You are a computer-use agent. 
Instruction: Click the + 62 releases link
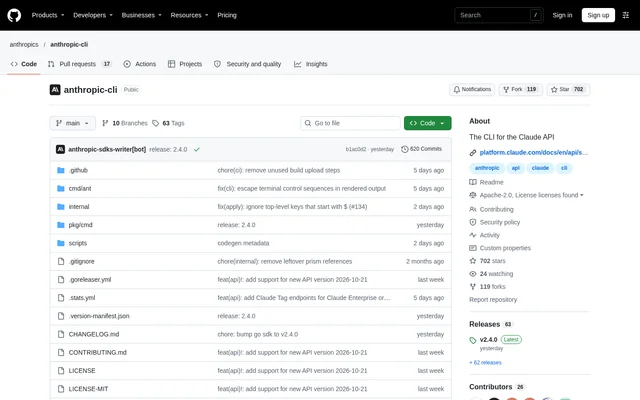click(x=485, y=362)
